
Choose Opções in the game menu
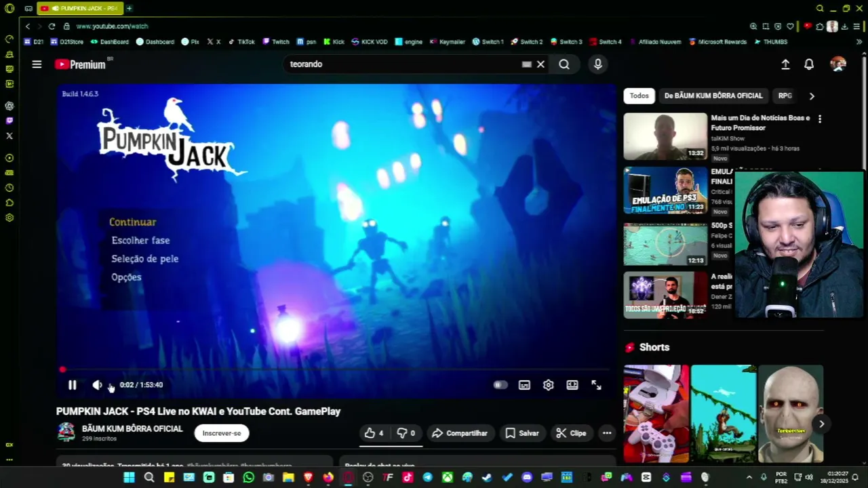tap(126, 277)
